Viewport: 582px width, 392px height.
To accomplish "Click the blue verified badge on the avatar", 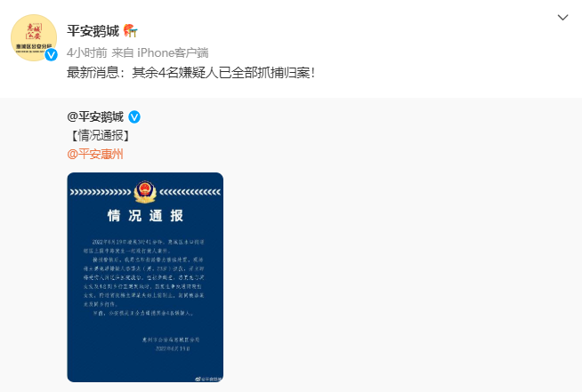I will pos(52,55).
